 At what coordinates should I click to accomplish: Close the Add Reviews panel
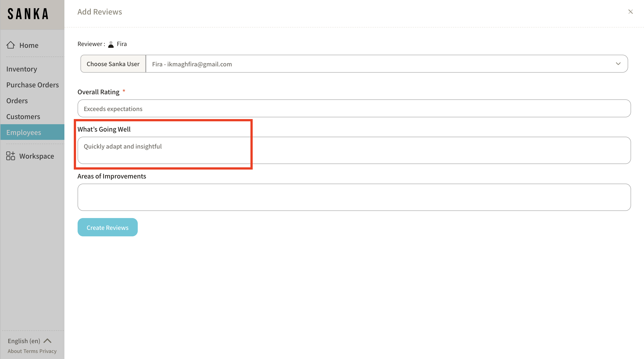(630, 12)
